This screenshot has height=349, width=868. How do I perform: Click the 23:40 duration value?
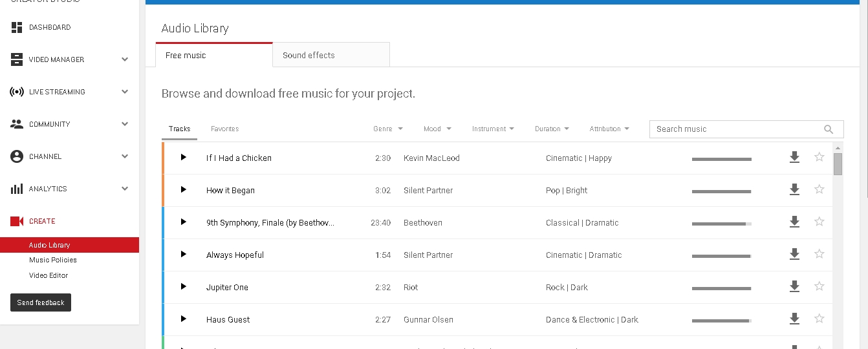click(x=381, y=222)
